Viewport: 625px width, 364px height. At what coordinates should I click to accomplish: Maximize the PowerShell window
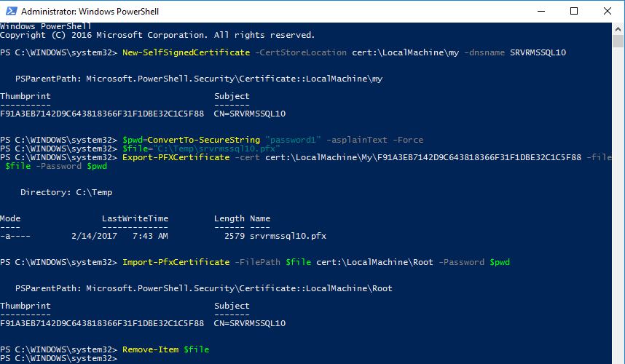pos(573,11)
